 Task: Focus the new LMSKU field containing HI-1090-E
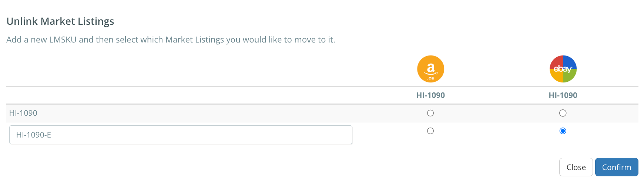181,135
